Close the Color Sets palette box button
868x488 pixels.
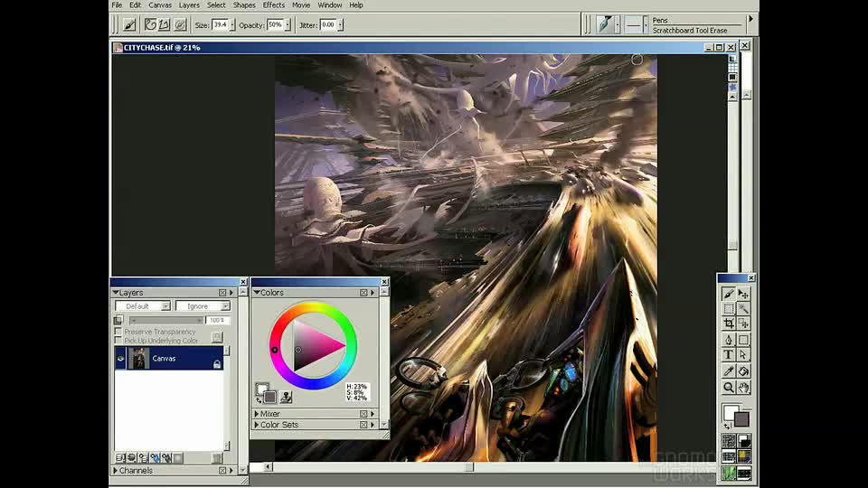(x=363, y=425)
